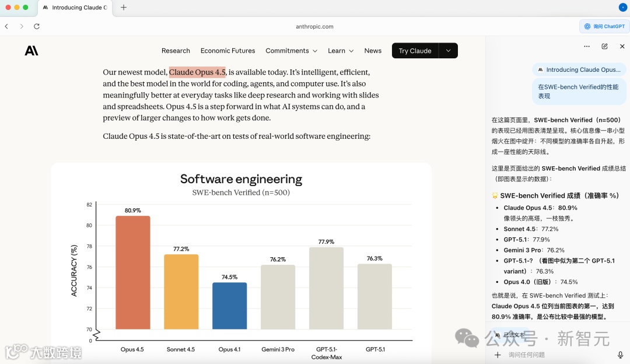The height and width of the screenshot is (364, 630).
Task: Open the News nav link
Action: [373, 51]
